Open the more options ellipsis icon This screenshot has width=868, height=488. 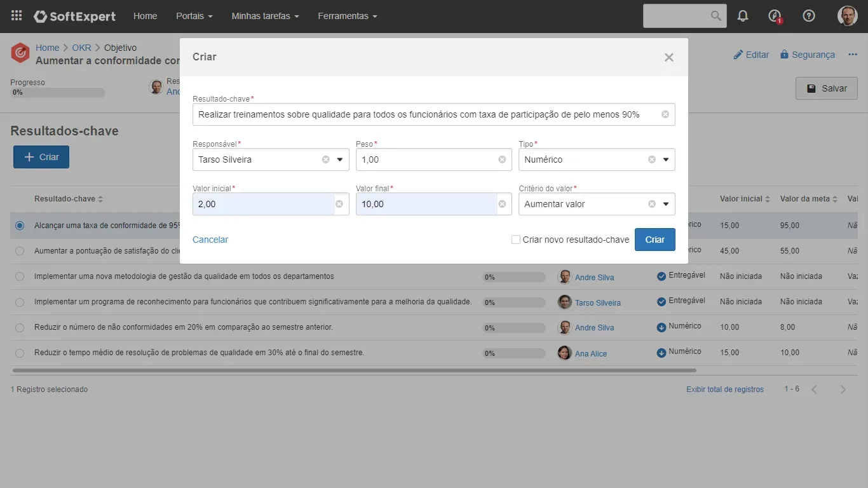(x=853, y=55)
